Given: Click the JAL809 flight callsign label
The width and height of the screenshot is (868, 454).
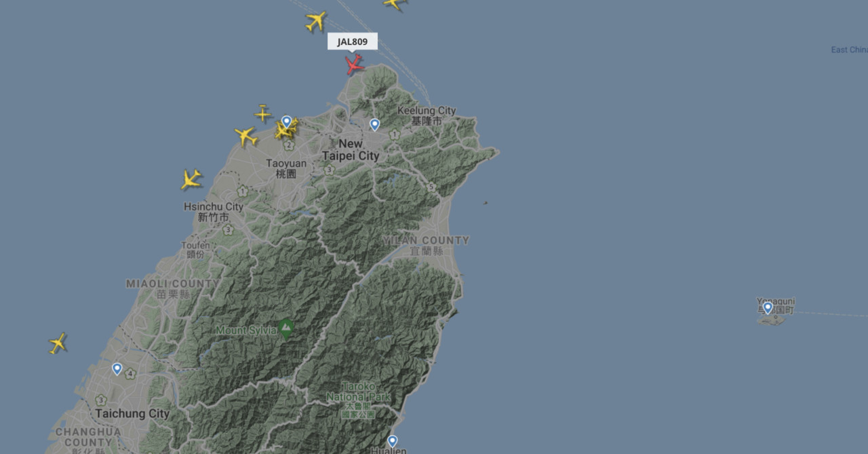Looking at the screenshot, I should 352,41.
